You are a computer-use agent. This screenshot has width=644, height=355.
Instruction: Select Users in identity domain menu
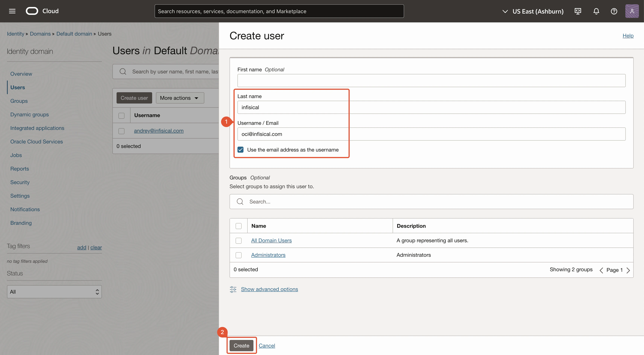coord(18,88)
